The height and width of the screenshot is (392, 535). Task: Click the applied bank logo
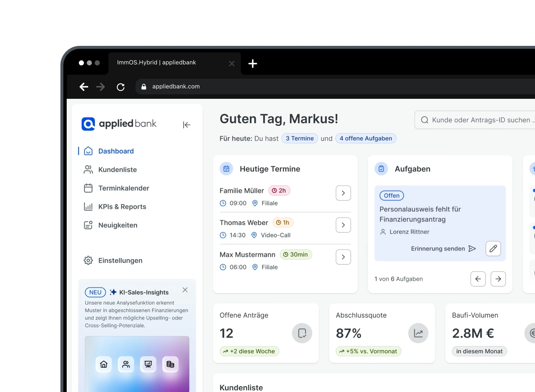pos(119,123)
